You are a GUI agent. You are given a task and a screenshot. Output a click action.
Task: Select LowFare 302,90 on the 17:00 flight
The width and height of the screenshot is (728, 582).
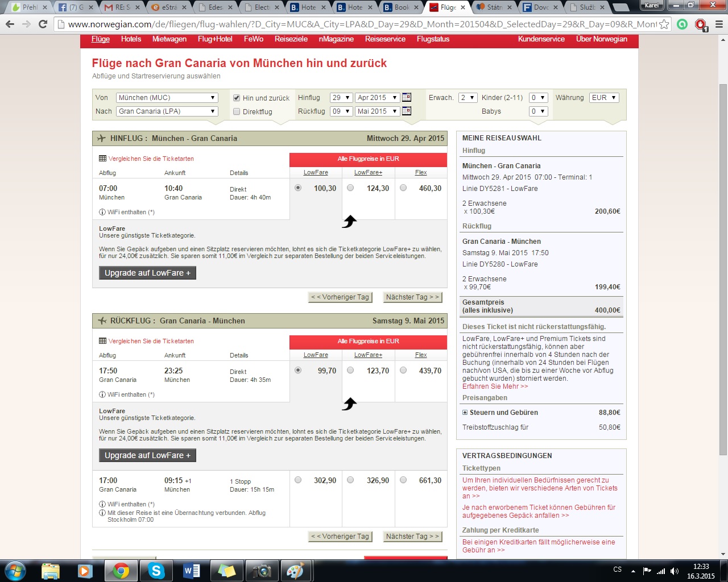tap(298, 480)
